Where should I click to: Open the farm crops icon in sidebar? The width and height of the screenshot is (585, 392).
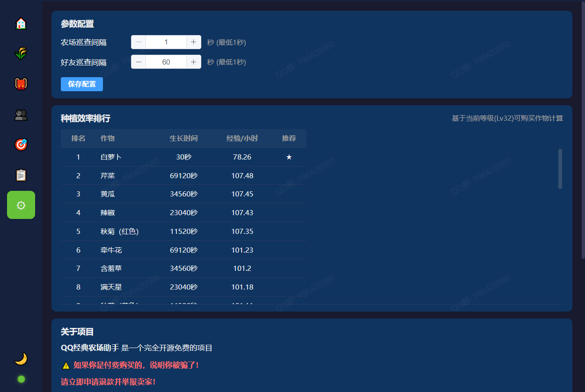(21, 53)
